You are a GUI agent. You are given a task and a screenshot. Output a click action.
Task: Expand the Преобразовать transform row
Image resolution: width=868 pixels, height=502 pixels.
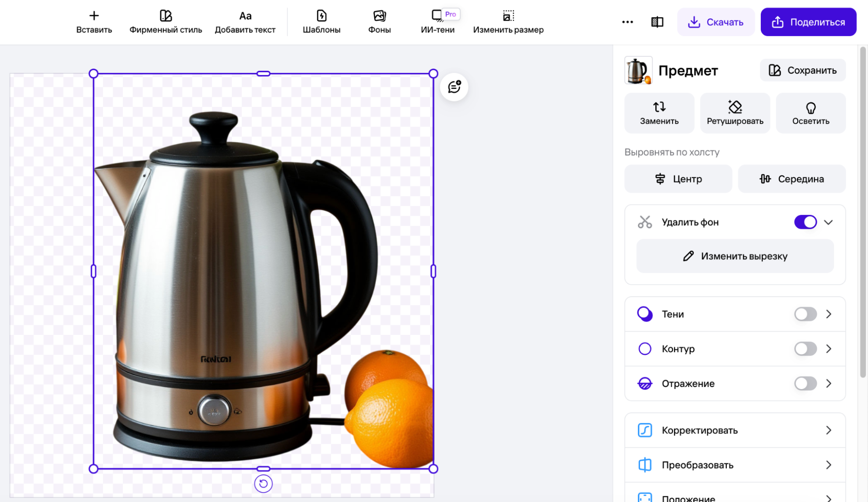pos(735,465)
